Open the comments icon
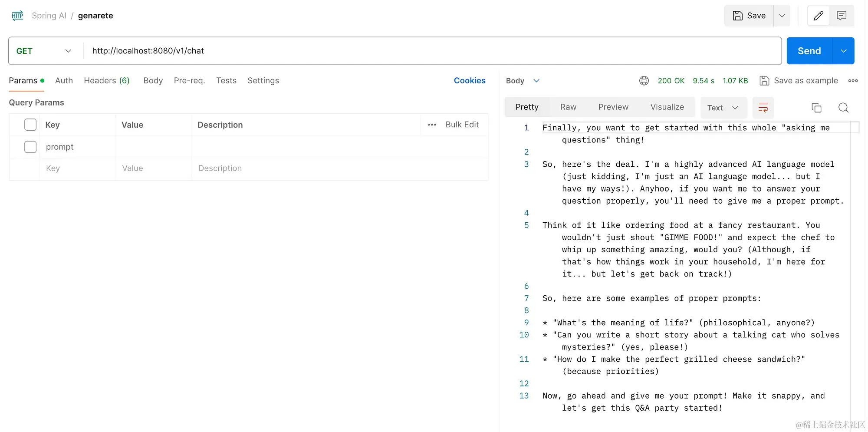 click(x=842, y=16)
